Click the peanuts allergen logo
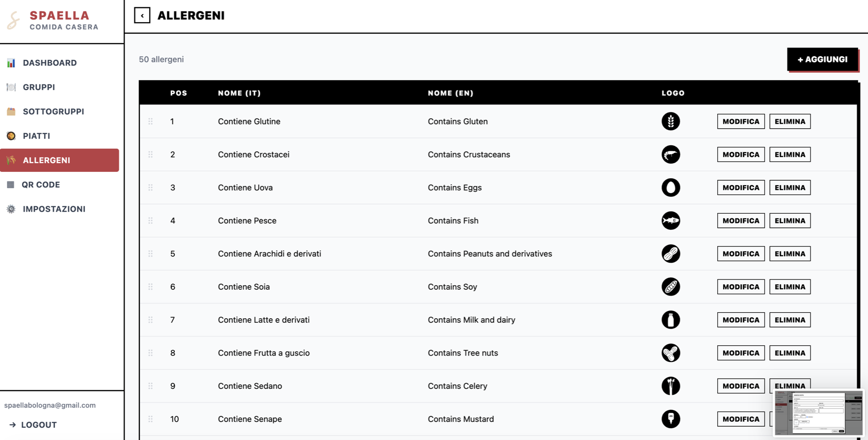 point(671,254)
